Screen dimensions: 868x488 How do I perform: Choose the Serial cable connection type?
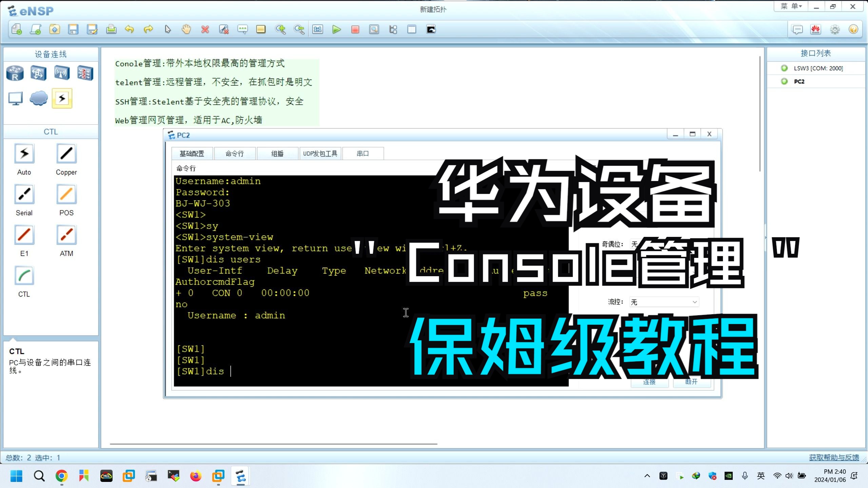24,195
